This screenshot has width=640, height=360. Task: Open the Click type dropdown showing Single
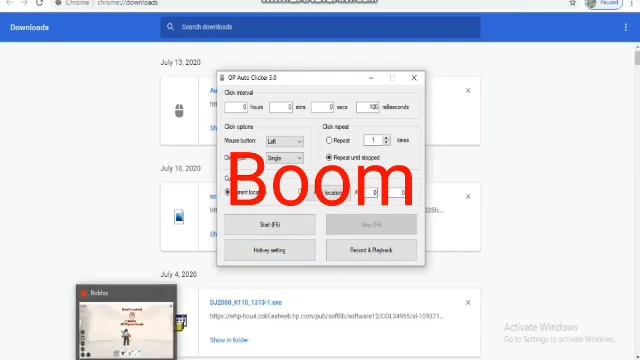pyautogui.click(x=284, y=158)
